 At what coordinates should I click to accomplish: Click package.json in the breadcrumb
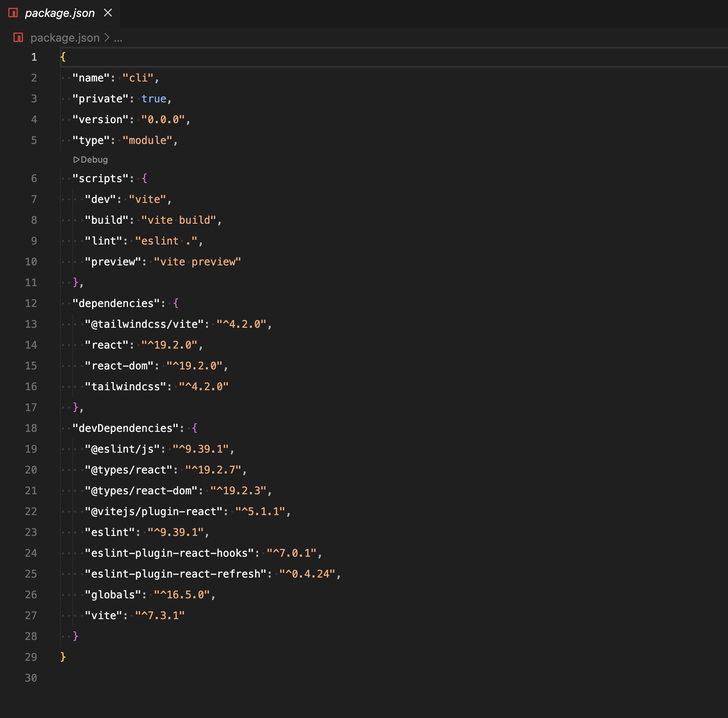tap(65, 38)
